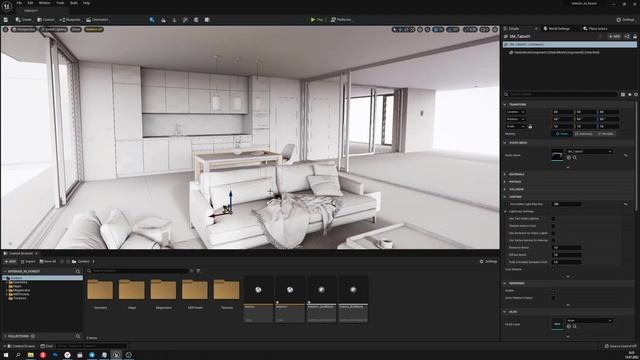Open the Content toolbar button
Image resolution: width=640 pixels, height=360 pixels.
(x=46, y=20)
